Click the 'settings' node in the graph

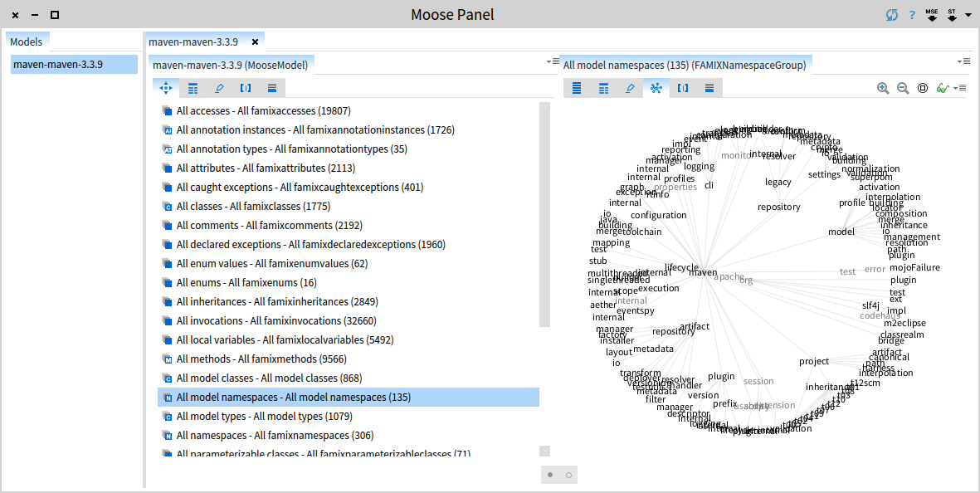click(824, 174)
